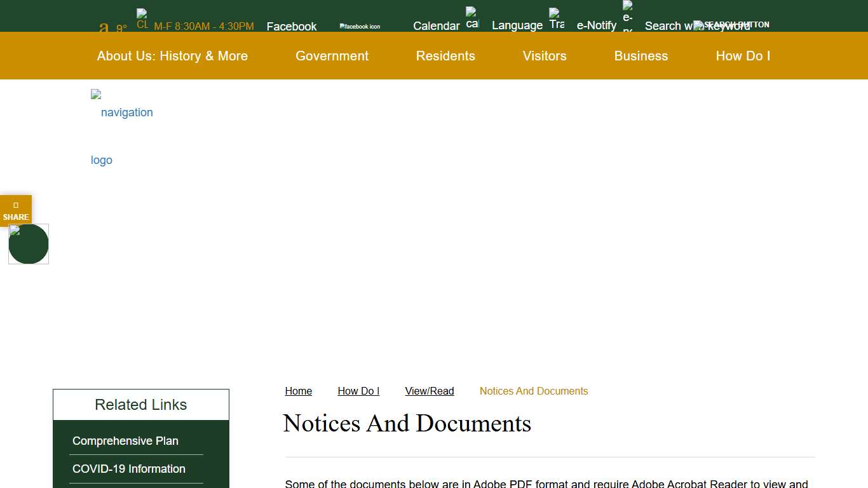Click the e-Notify icon
868x488 pixels.
[627, 17]
